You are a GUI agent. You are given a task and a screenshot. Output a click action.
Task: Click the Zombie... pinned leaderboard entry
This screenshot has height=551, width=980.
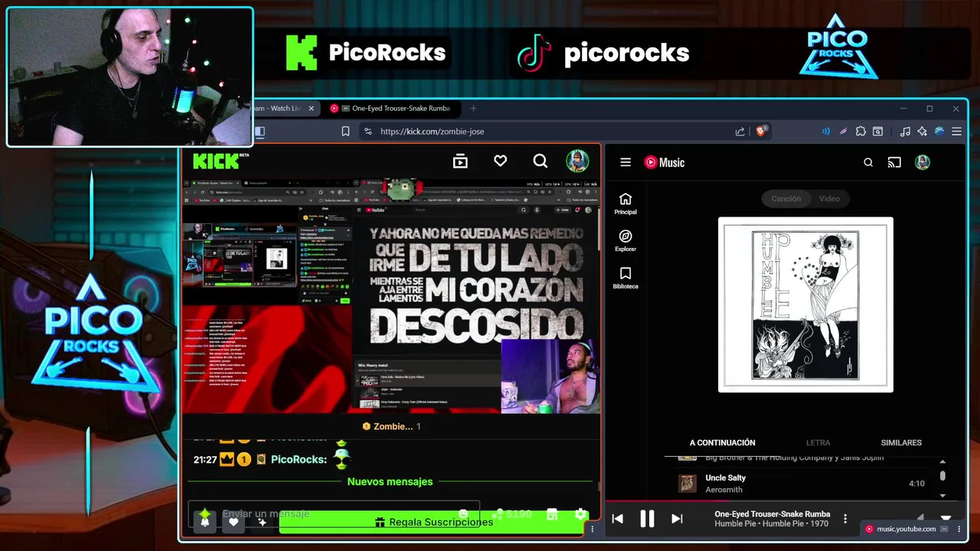tap(391, 426)
